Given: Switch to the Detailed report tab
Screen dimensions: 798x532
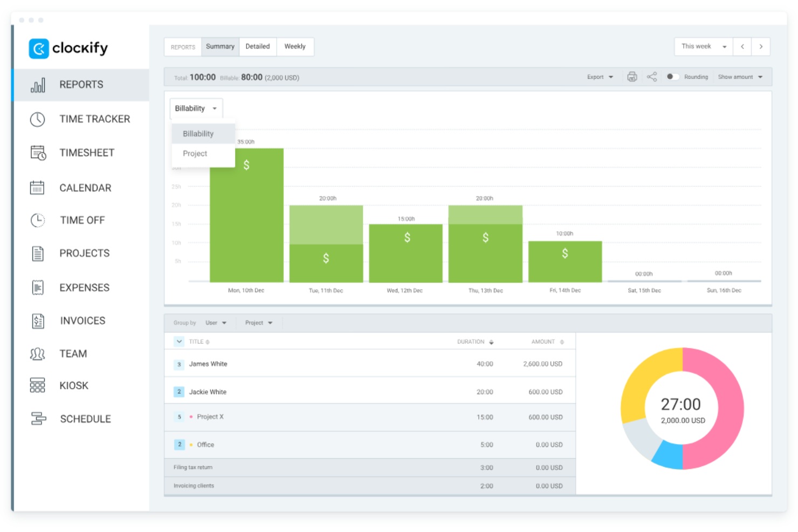Looking at the screenshot, I should pos(257,46).
